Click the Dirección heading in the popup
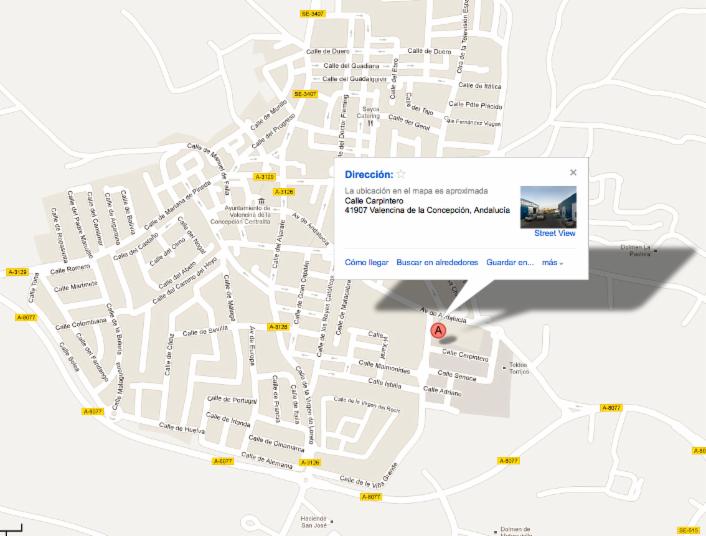 pos(368,174)
